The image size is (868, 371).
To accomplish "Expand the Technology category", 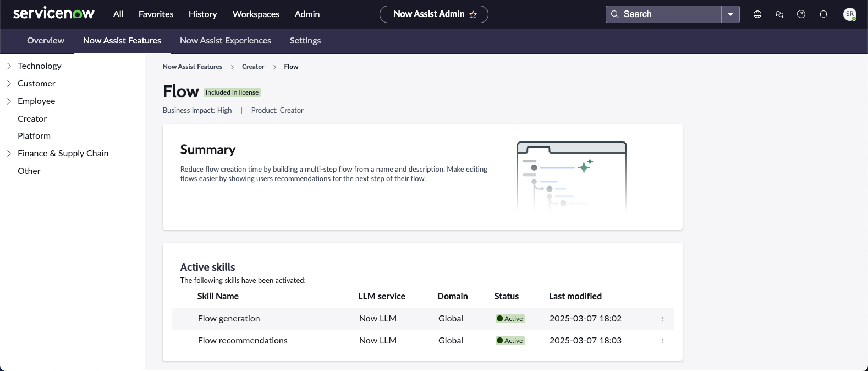I will tap(9, 66).
